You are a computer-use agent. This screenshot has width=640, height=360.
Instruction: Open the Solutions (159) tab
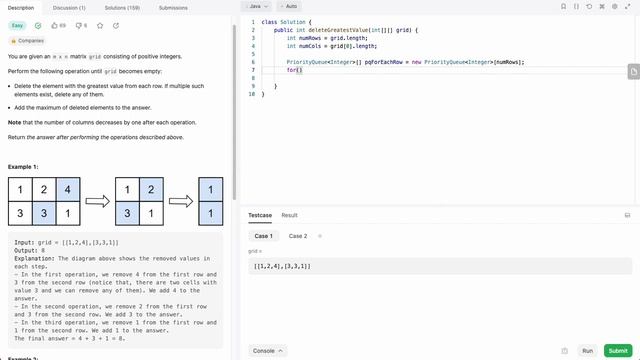click(x=122, y=8)
